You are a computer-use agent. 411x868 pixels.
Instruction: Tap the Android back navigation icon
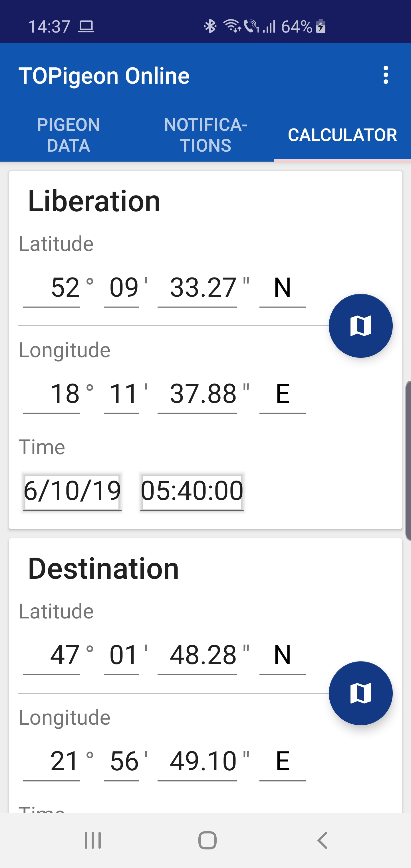[323, 840]
